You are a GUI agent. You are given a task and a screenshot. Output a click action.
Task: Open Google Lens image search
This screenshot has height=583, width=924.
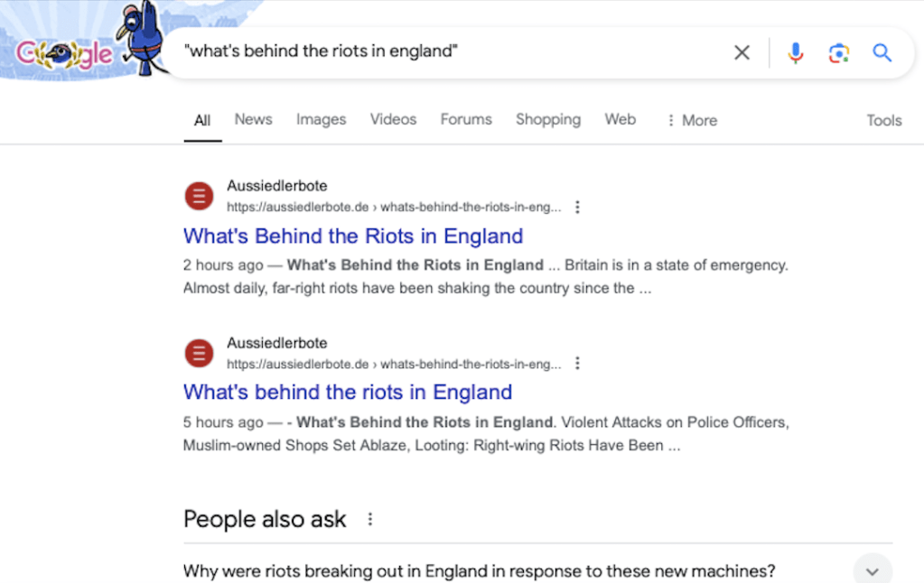pyautogui.click(x=838, y=52)
